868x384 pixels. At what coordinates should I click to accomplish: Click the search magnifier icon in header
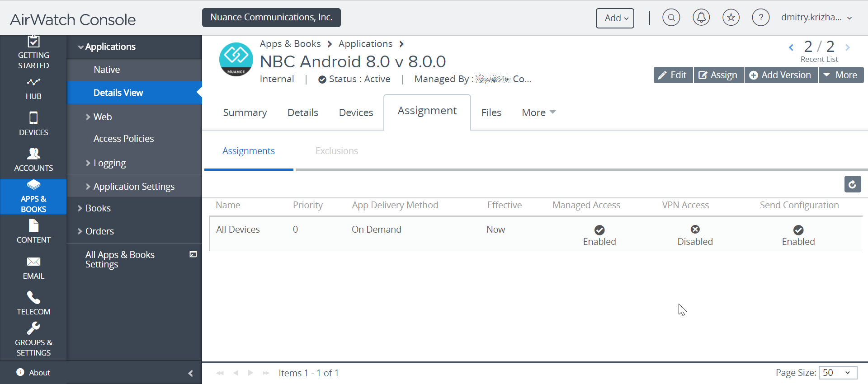[x=671, y=18]
